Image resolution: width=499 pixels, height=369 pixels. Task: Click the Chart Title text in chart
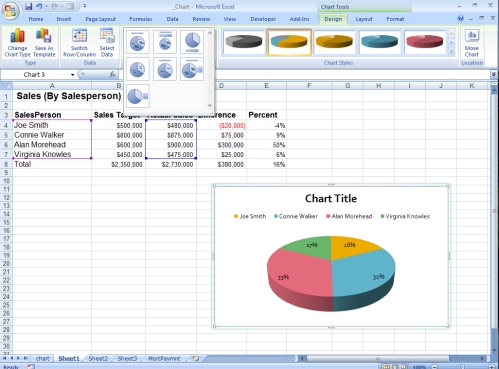pyautogui.click(x=331, y=199)
